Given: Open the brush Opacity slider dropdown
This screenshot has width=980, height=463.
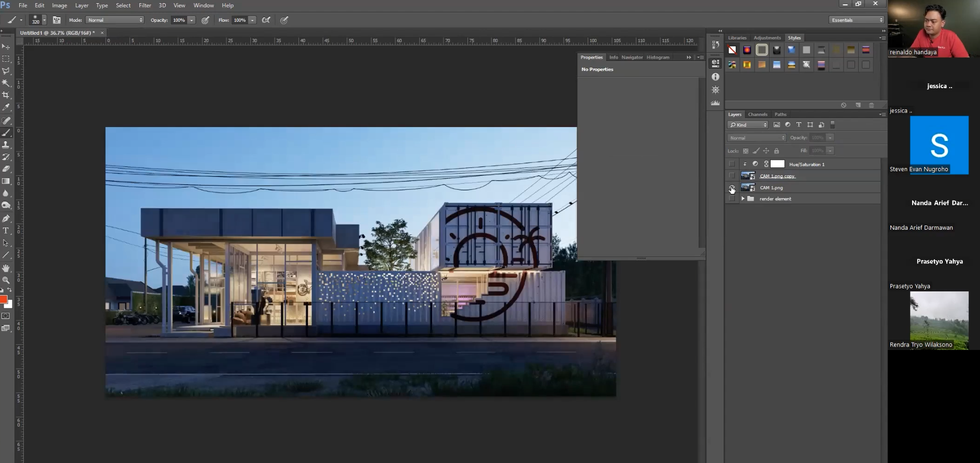Looking at the screenshot, I should coord(191,20).
